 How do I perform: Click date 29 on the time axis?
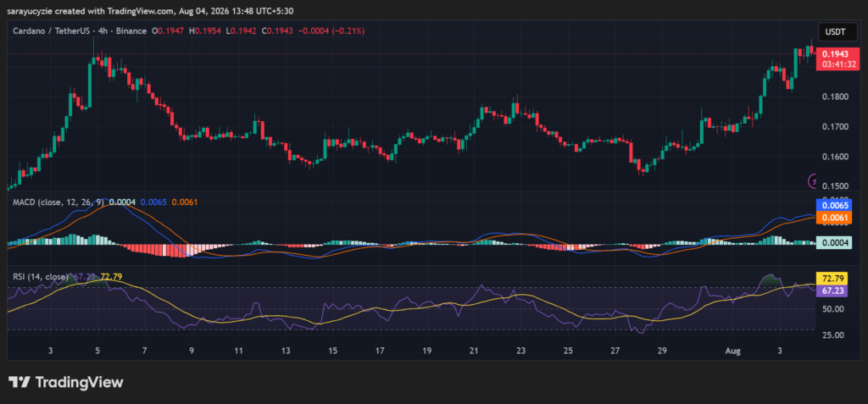point(663,351)
